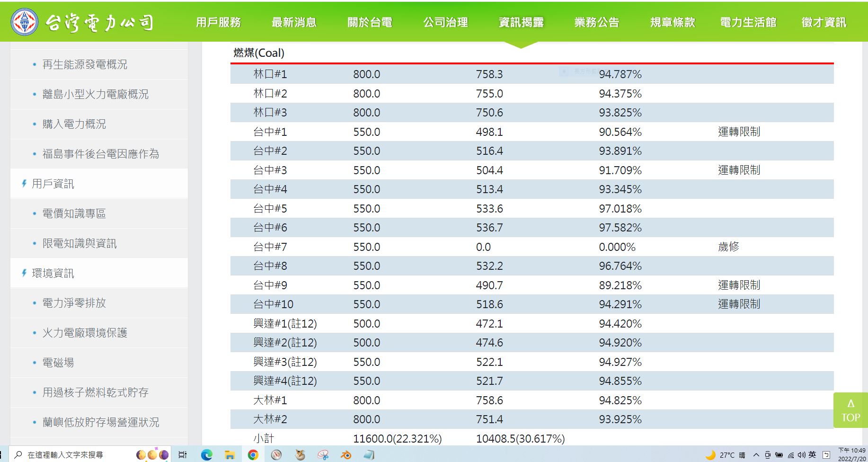
Task: Select the 林口#1 unit name
Action: click(270, 74)
